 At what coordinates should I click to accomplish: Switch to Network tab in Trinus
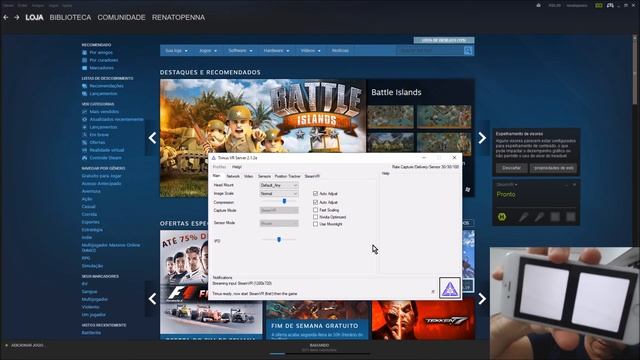click(233, 176)
